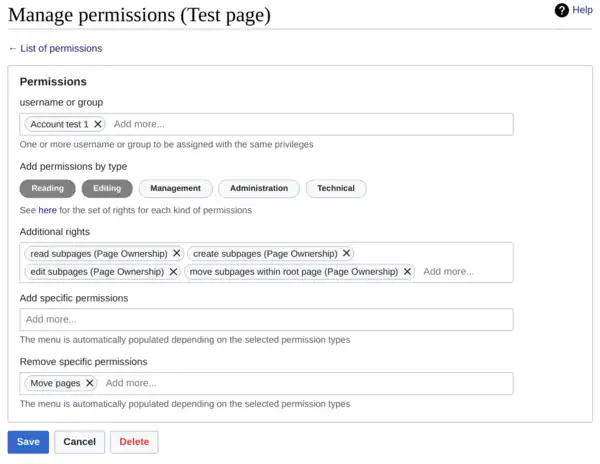Click the Help question mark icon

click(562, 10)
